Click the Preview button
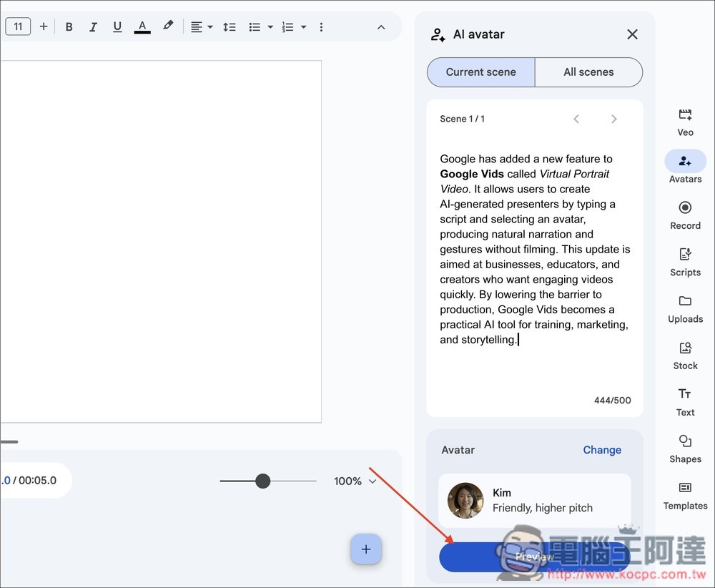This screenshot has width=715, height=588. (534, 557)
